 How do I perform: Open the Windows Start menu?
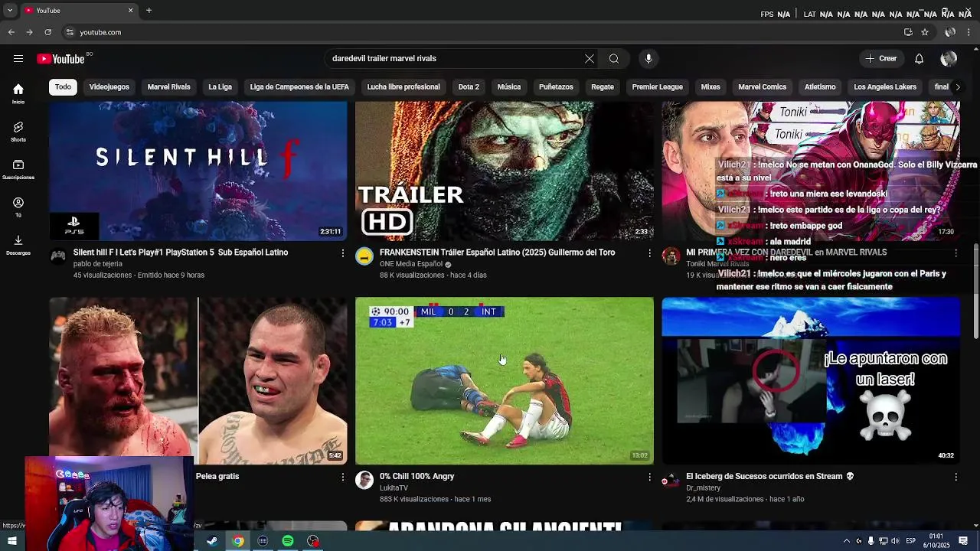(12, 541)
